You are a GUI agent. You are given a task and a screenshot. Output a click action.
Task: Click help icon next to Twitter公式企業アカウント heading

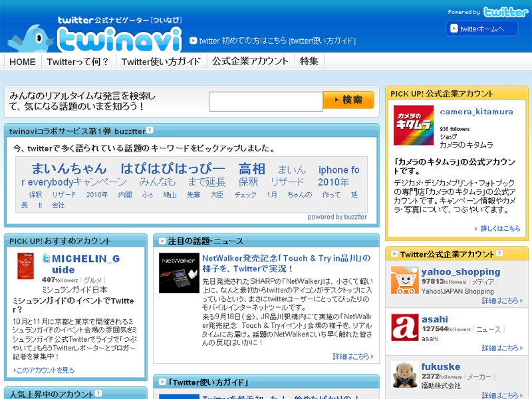click(499, 253)
